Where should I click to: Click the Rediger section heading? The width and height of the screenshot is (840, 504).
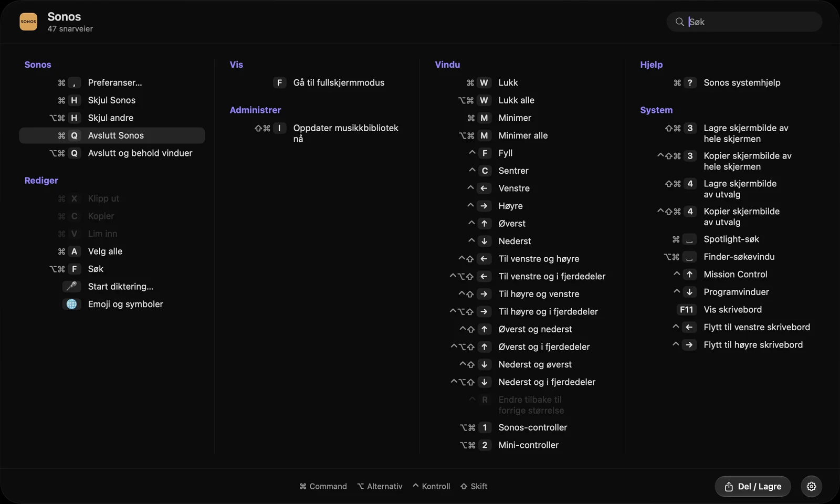(41, 181)
